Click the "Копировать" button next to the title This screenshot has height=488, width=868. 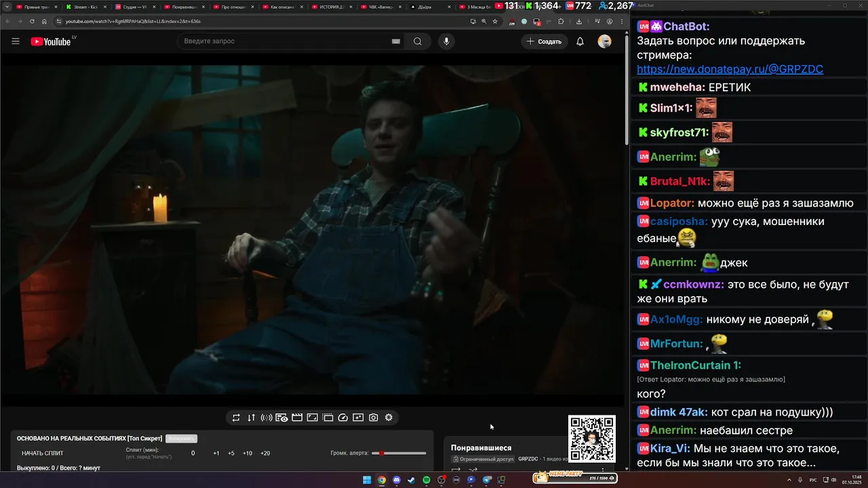[x=181, y=439]
